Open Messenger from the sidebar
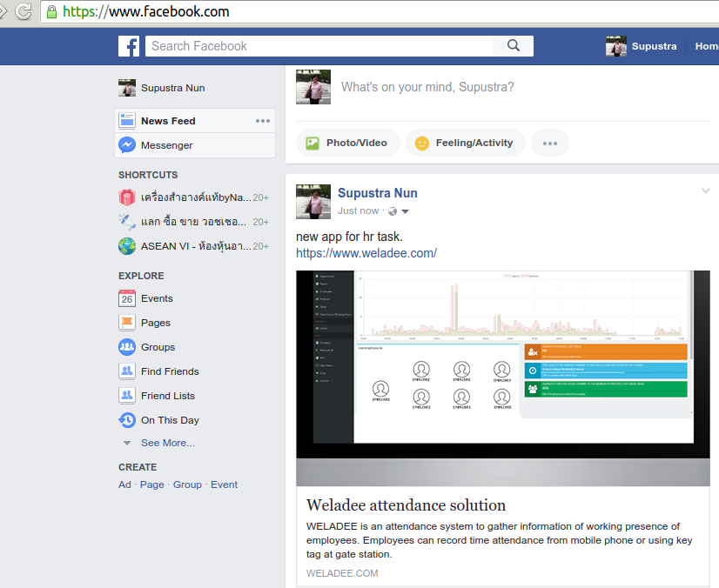The image size is (719, 588). pos(166,145)
